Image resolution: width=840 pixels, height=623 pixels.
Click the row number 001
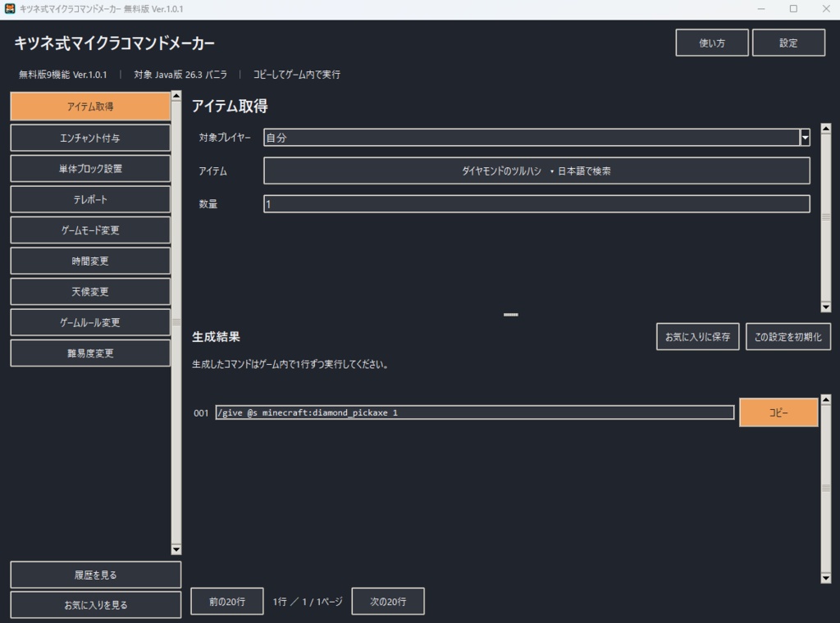point(201,413)
